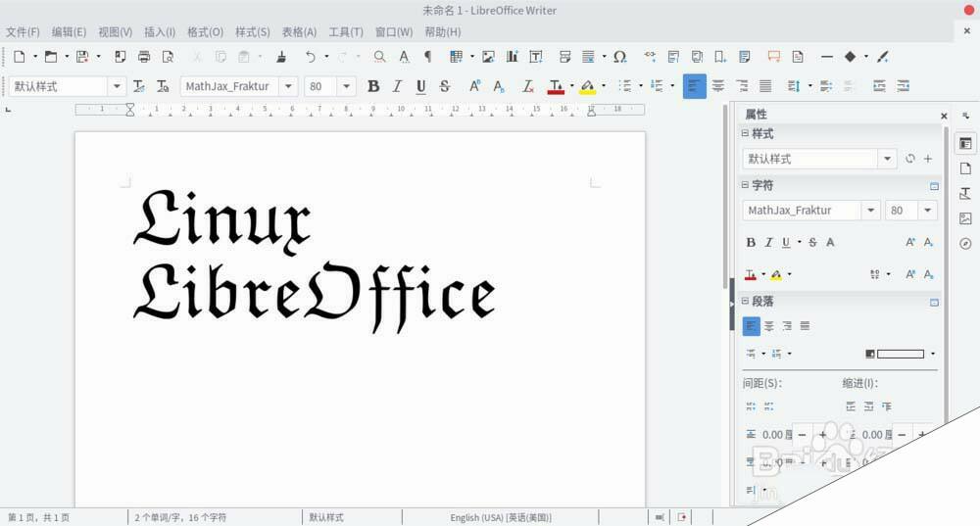This screenshot has height=526, width=980.
Task: Open the 插入(I) menu
Action: pos(160,32)
